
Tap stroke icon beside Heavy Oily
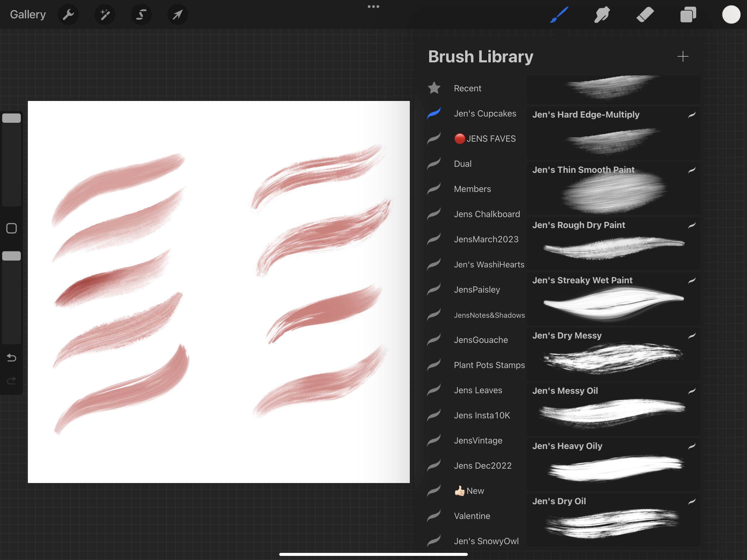coord(691,447)
